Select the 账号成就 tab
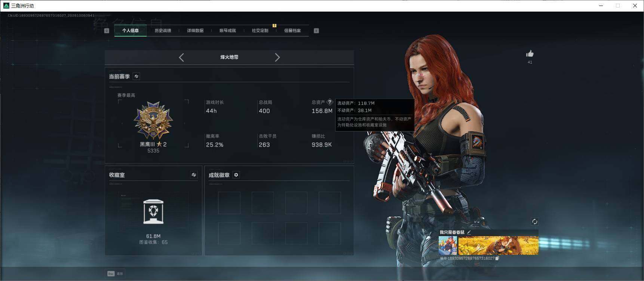644x281 pixels. tap(227, 31)
